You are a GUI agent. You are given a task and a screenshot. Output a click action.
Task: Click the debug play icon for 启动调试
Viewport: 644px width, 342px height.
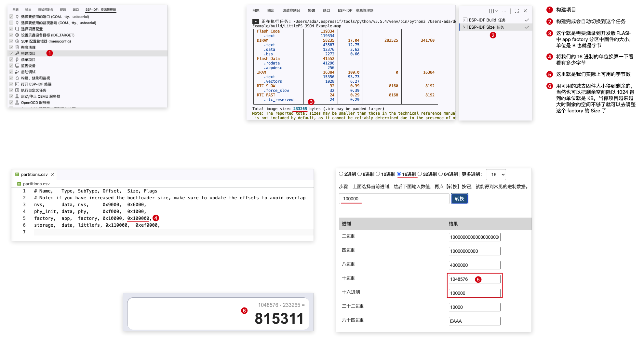(x=17, y=72)
